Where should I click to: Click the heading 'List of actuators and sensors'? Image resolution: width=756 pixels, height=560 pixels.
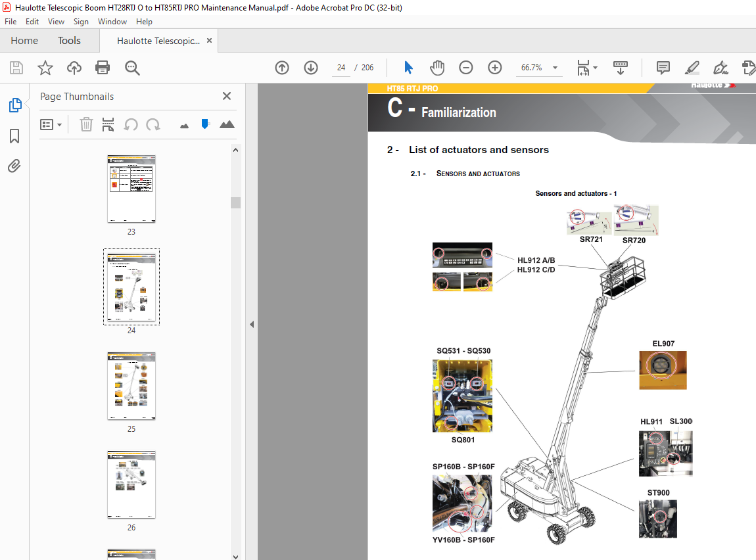coord(479,150)
